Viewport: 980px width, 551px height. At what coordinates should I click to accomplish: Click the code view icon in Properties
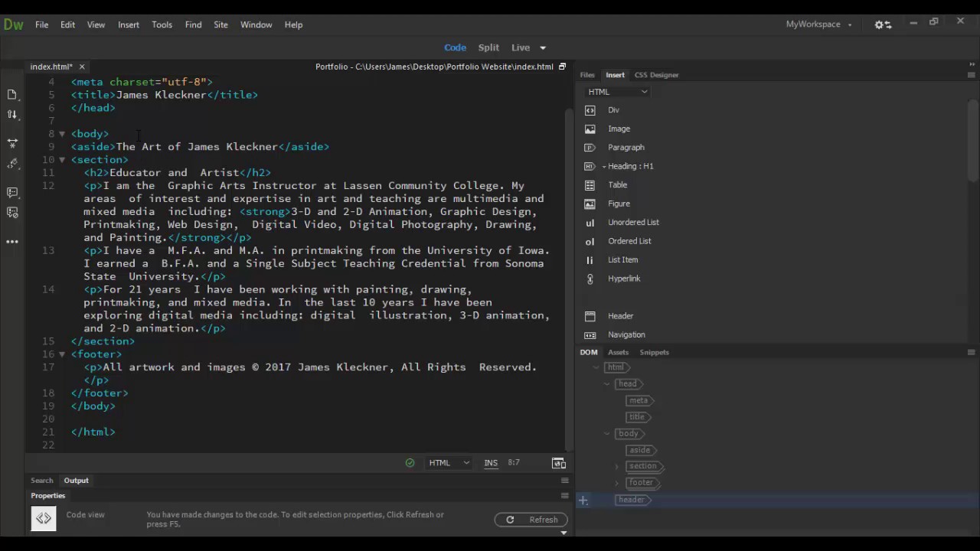tap(44, 519)
